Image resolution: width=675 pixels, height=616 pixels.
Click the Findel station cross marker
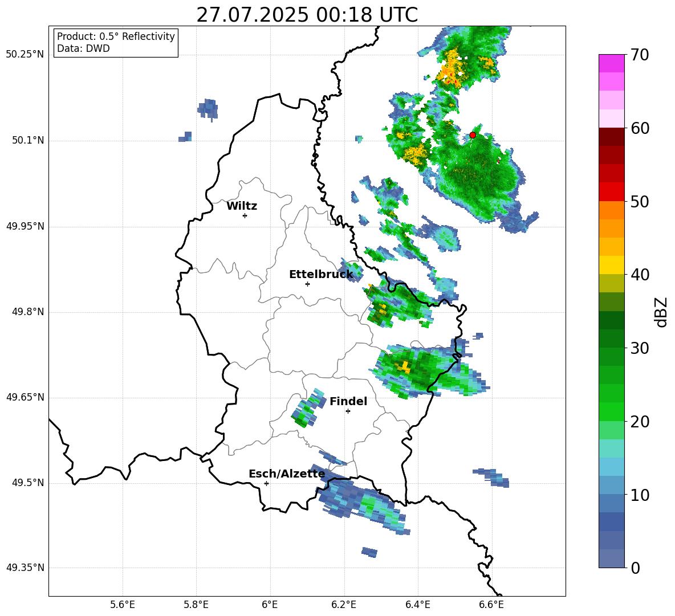pos(348,411)
